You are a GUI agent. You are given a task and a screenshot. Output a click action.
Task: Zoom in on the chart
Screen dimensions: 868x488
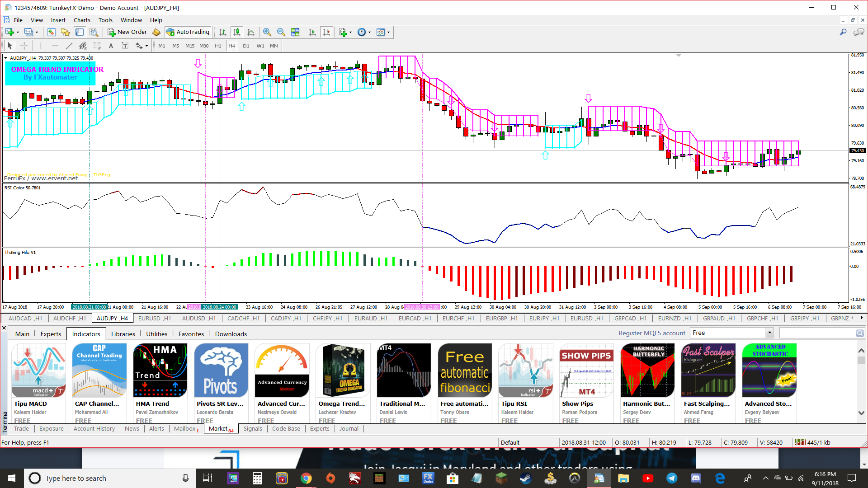pyautogui.click(x=267, y=32)
